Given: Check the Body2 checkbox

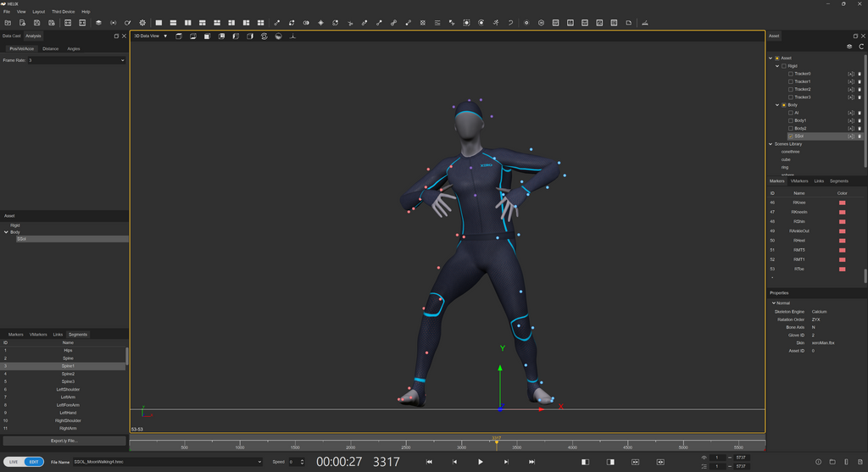Looking at the screenshot, I should [x=791, y=128].
